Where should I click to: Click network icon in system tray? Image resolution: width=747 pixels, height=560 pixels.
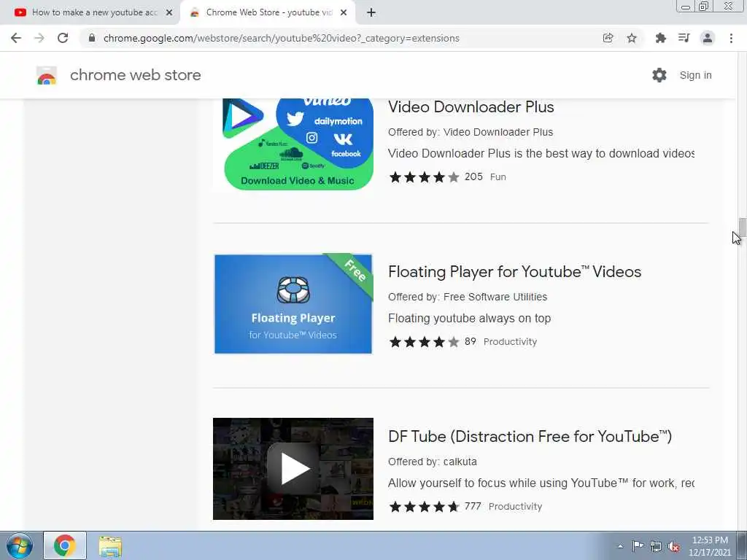click(x=656, y=546)
